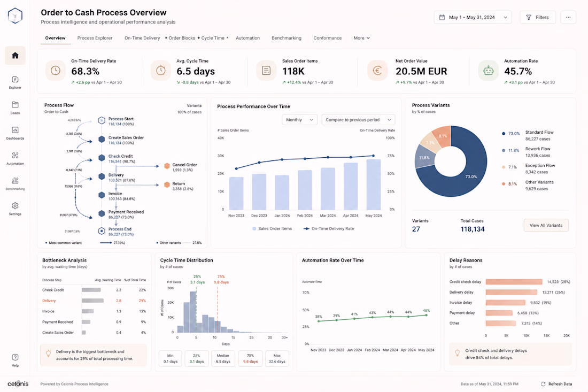Open the Monthly granularity dropdown

pos(299,120)
